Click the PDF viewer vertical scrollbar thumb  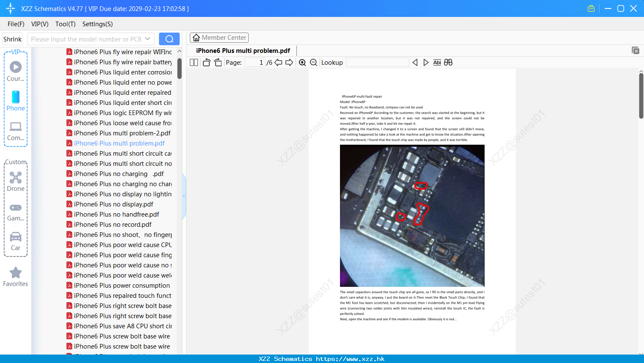coord(641,96)
